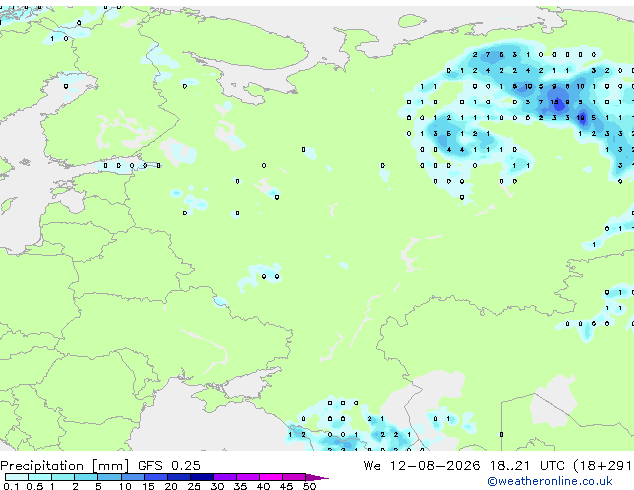Click the '40' legend scale label
This screenshot has height=490, width=634.
coord(263,486)
